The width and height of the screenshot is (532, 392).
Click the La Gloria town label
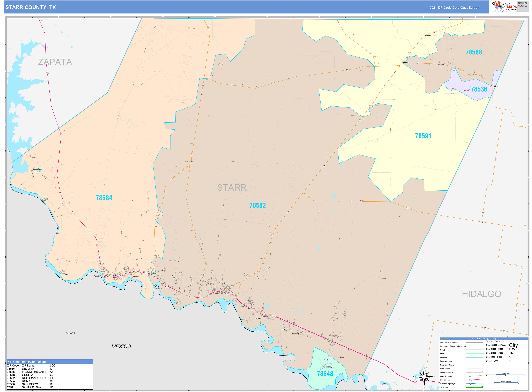406,62
